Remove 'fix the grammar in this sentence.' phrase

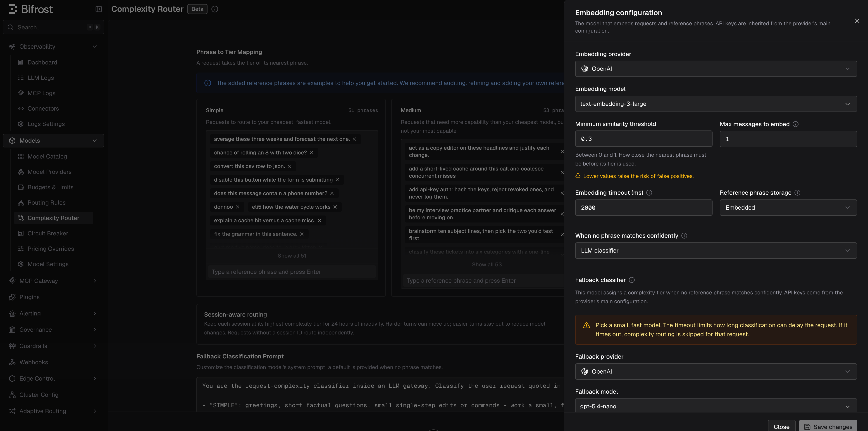pos(302,234)
